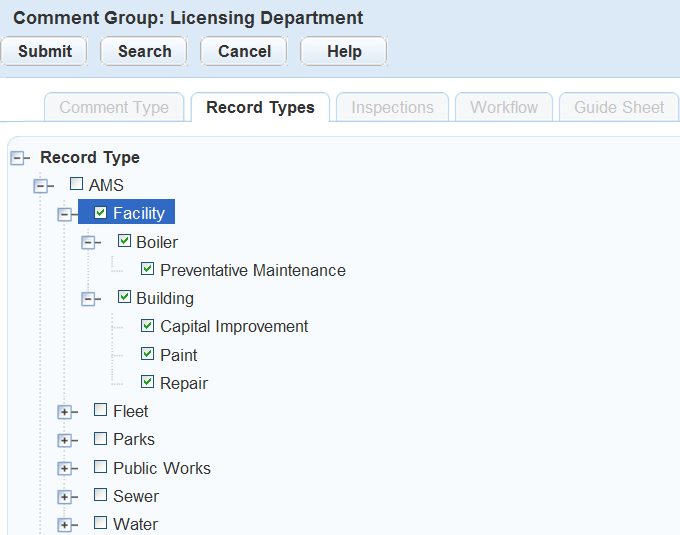The width and height of the screenshot is (680, 535).
Task: Uncheck the Capital Improvement checkbox
Action: pos(148,325)
